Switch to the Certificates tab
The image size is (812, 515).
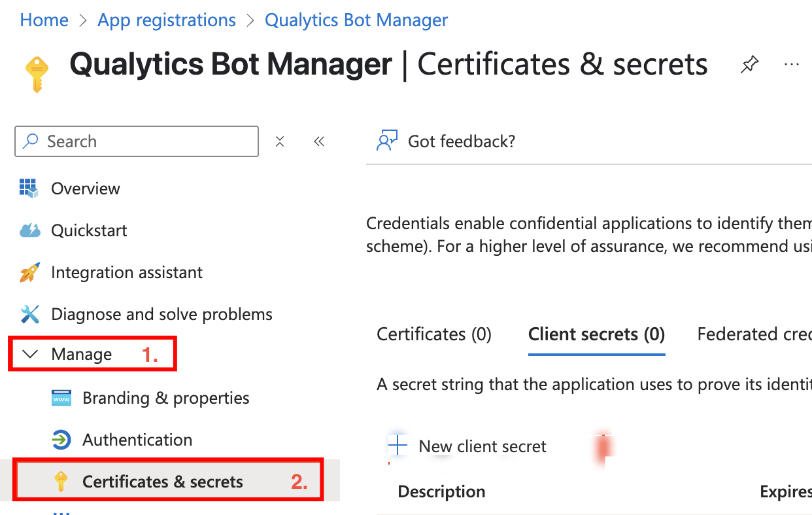[x=433, y=334]
